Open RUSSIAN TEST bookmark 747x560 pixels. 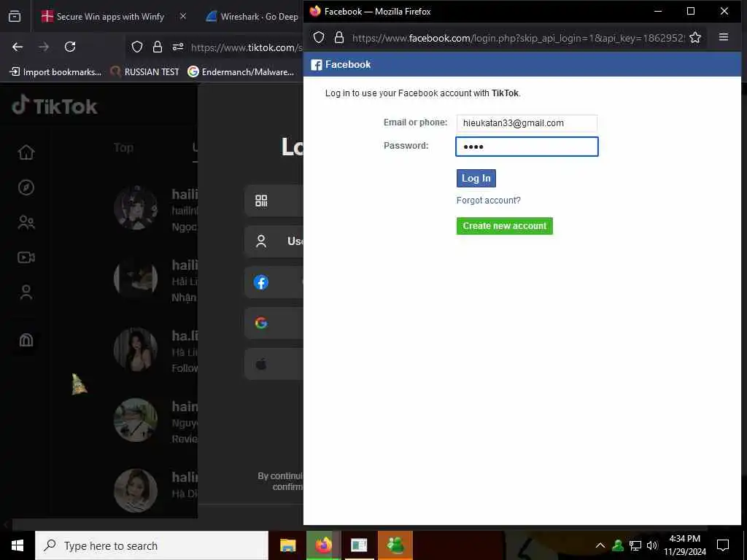click(x=145, y=72)
